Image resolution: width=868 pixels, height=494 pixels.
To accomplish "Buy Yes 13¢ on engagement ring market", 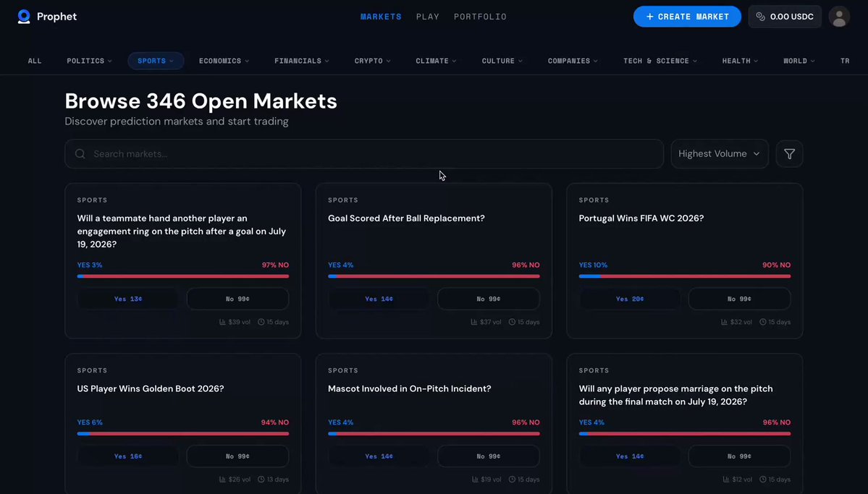I will click(x=128, y=299).
